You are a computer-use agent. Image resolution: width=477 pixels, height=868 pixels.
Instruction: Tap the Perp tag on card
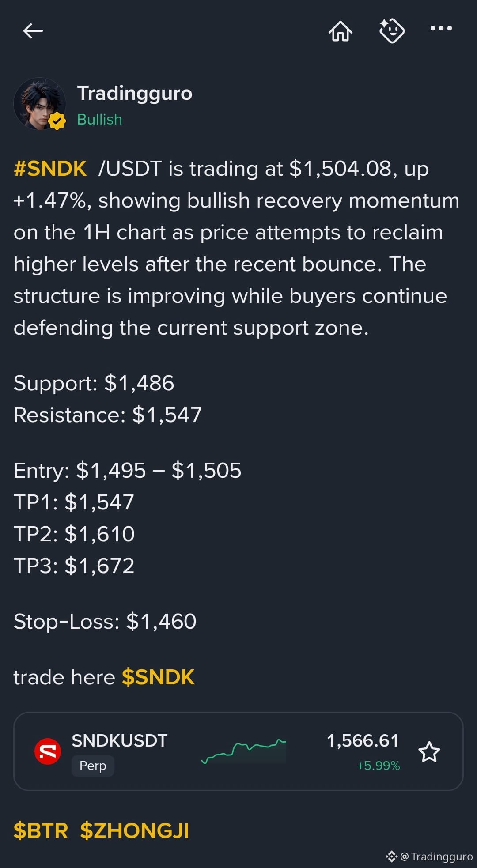point(93,766)
